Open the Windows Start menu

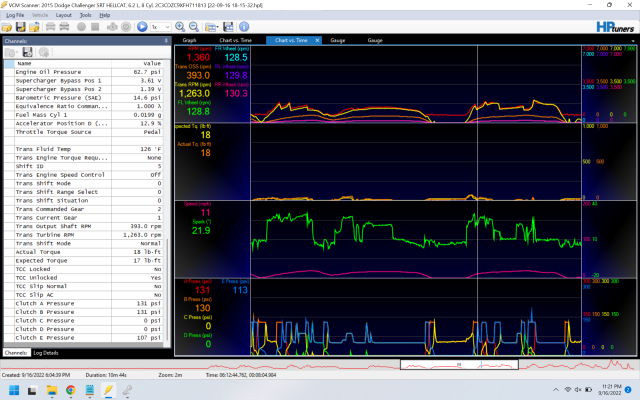(x=14, y=390)
